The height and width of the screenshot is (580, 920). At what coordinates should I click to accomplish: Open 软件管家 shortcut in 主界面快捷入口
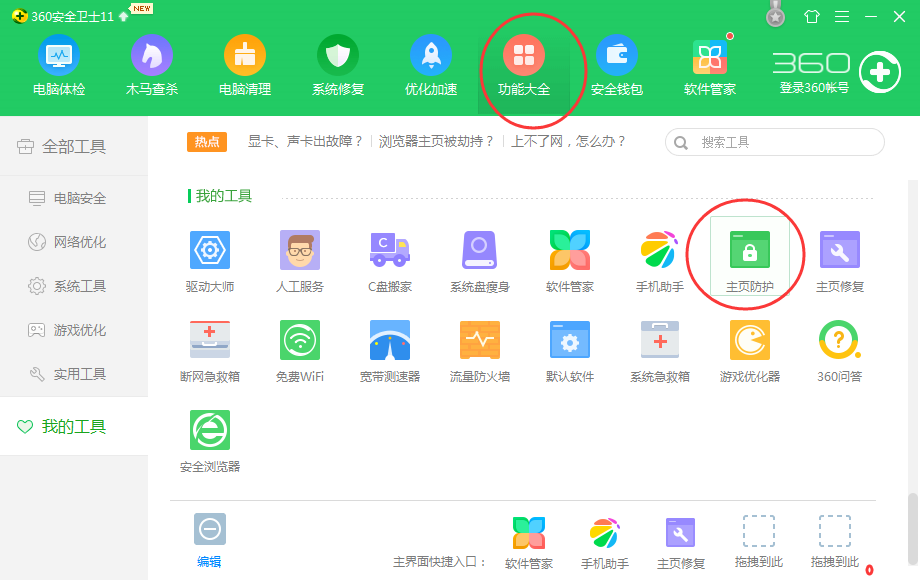(529, 543)
